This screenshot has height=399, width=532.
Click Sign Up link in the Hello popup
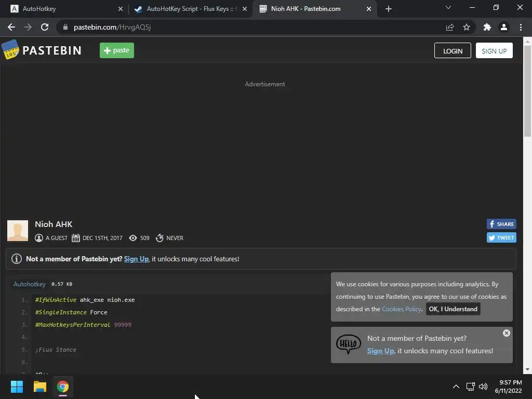click(380, 351)
